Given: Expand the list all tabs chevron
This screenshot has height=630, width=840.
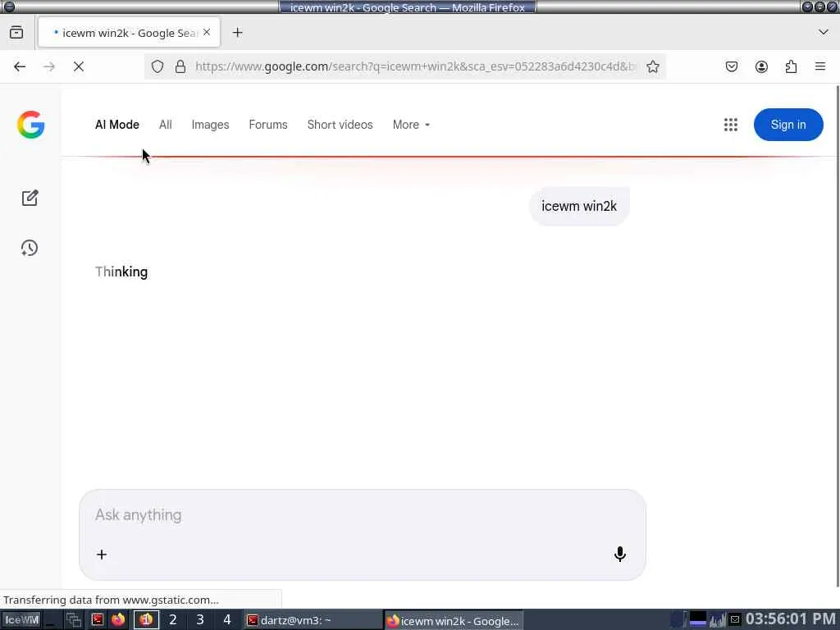Looking at the screenshot, I should pyautogui.click(x=824, y=32).
